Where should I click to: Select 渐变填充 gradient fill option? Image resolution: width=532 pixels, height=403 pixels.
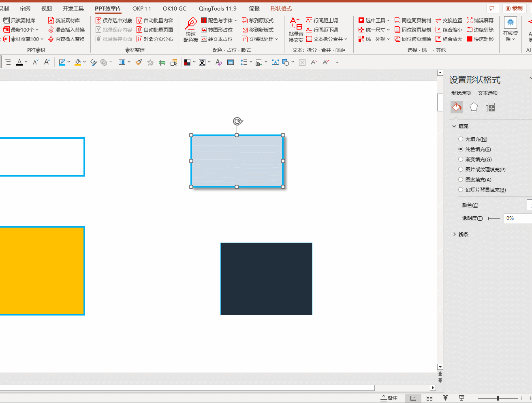(475, 159)
